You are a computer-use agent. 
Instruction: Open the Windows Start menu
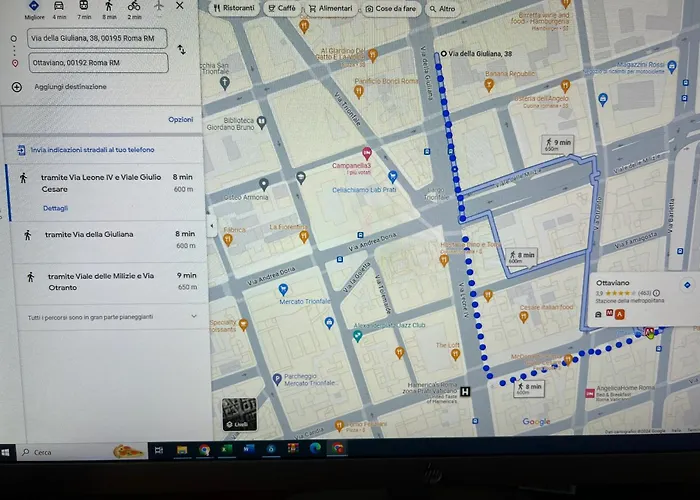[x=6, y=452]
